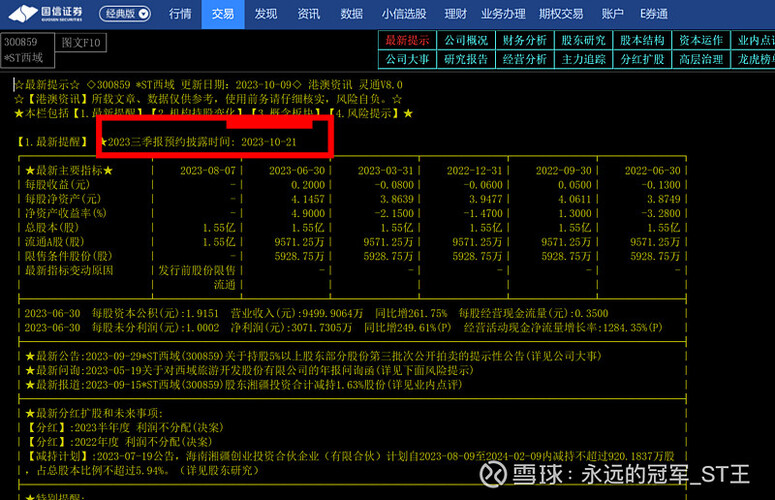
Task: Select the 财务分析 tab
Action: [525, 40]
